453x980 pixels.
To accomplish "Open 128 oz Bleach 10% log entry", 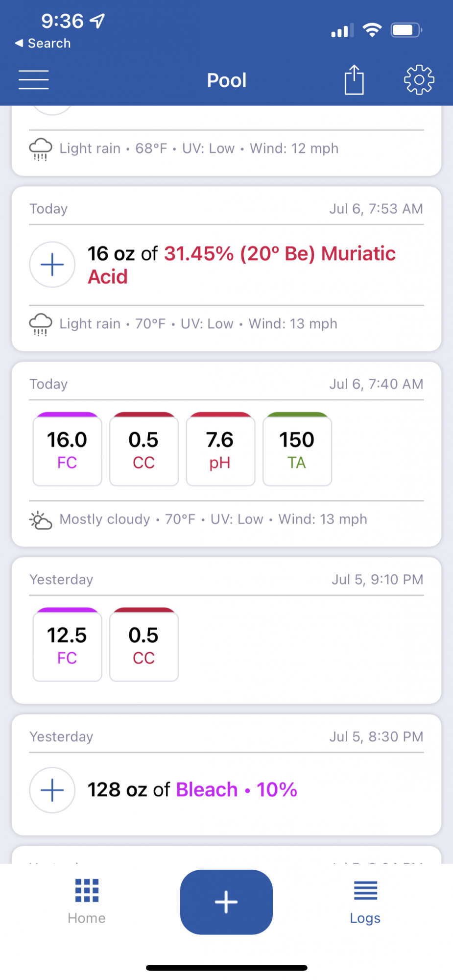I will pos(227,775).
